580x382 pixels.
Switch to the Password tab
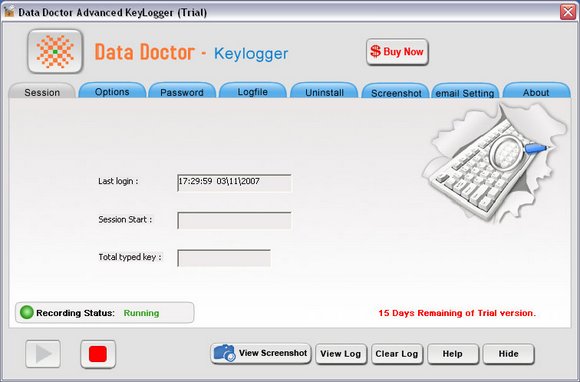point(182,91)
